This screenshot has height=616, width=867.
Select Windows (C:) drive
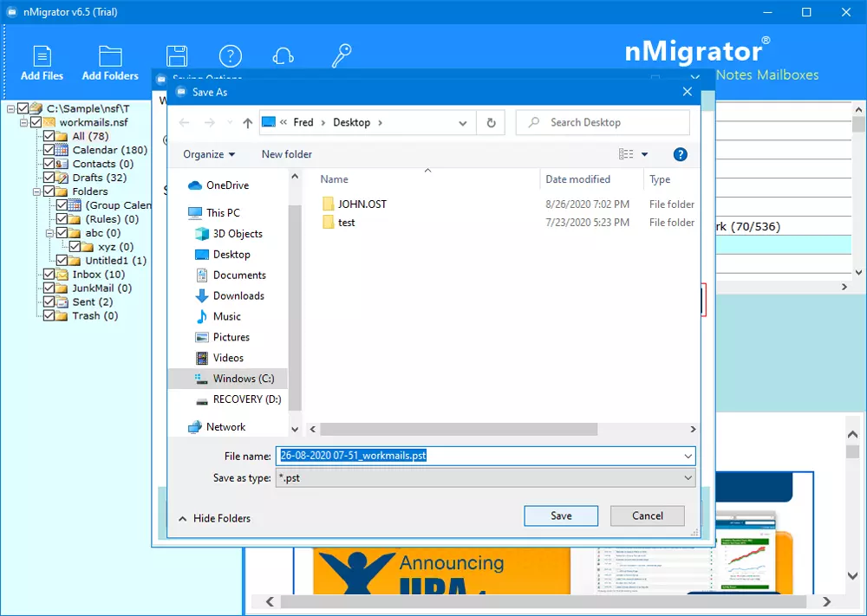point(228,379)
